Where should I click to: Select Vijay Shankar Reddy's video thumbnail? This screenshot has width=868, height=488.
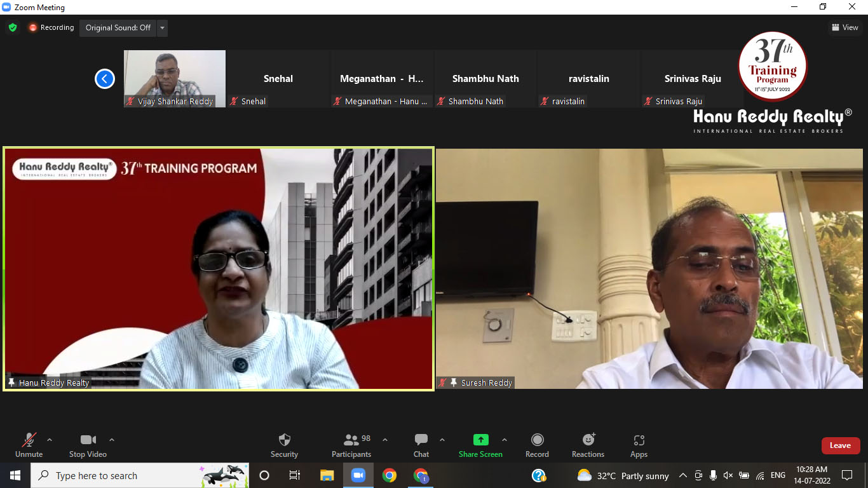point(175,79)
